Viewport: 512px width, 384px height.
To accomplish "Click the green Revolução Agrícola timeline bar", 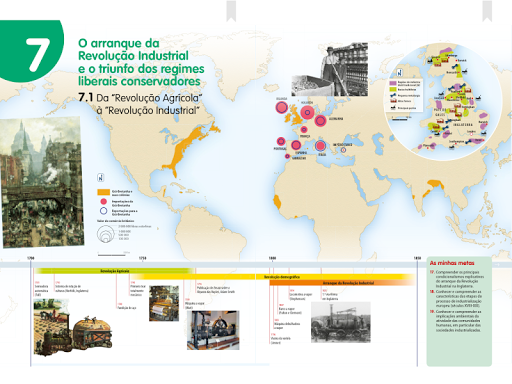I will [114, 271].
